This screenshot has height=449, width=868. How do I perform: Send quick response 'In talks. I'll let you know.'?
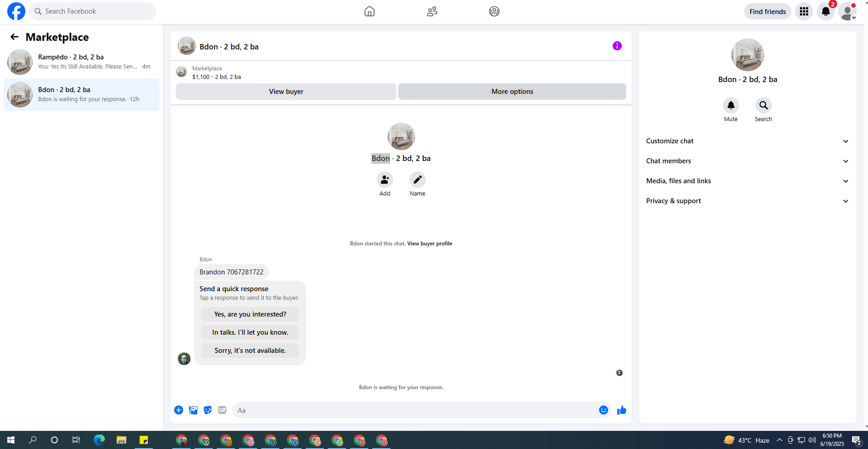(x=250, y=332)
